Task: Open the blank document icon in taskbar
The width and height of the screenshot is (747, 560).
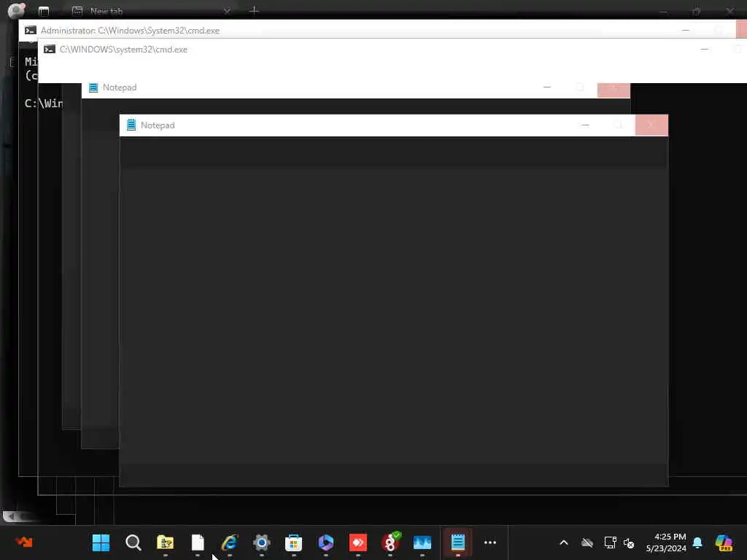Action: [197, 542]
